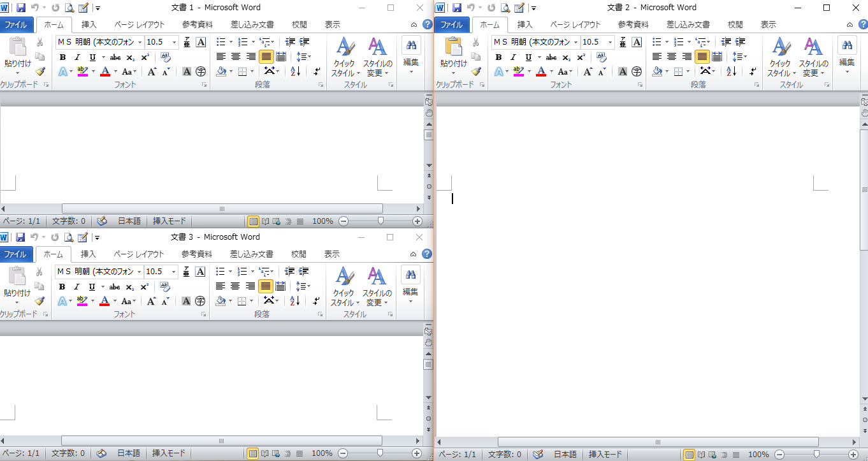The image size is (868, 461).
Task: Align text left in 文書 2
Action: tap(656, 57)
